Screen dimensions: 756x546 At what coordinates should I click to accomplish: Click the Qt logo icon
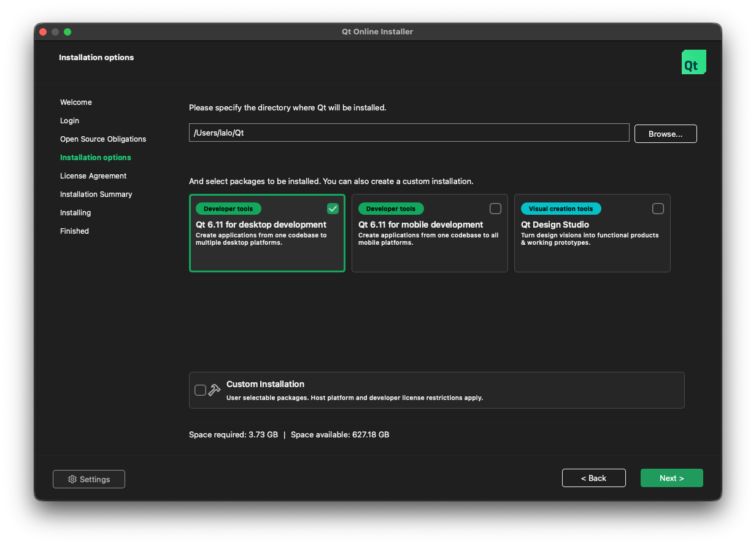tap(693, 62)
